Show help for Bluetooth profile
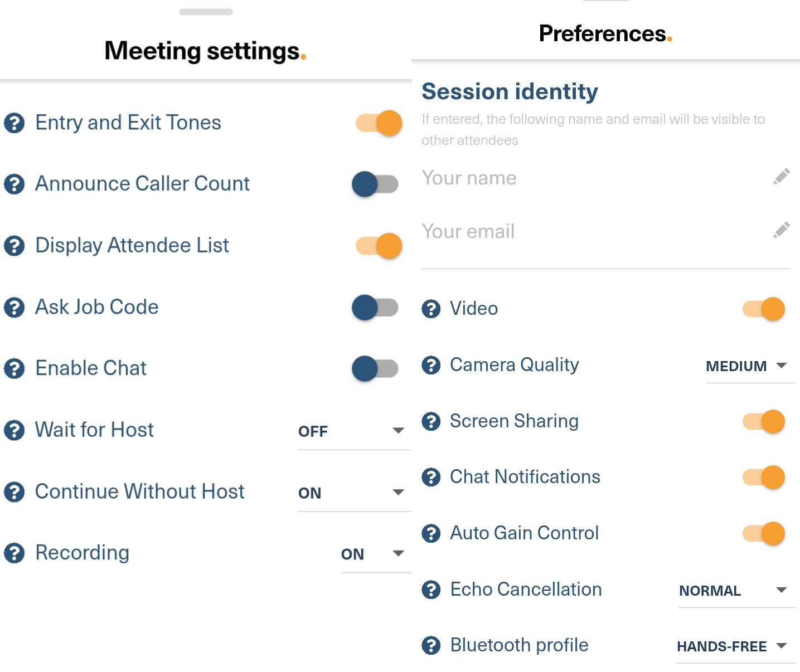This screenshot has height=672, width=800. (x=431, y=645)
